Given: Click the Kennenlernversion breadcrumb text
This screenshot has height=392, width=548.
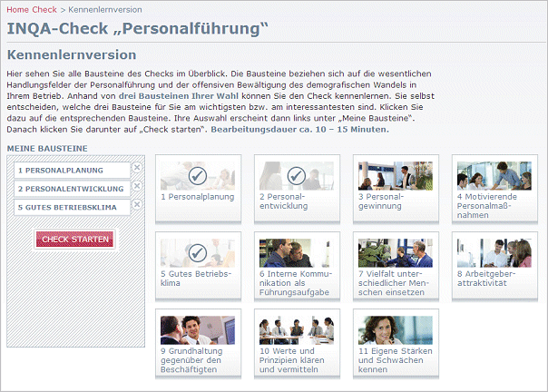Looking at the screenshot, I should 105,10.
